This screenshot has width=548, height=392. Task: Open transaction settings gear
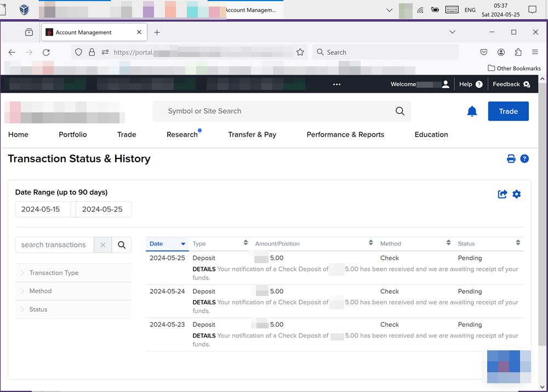[x=517, y=194]
